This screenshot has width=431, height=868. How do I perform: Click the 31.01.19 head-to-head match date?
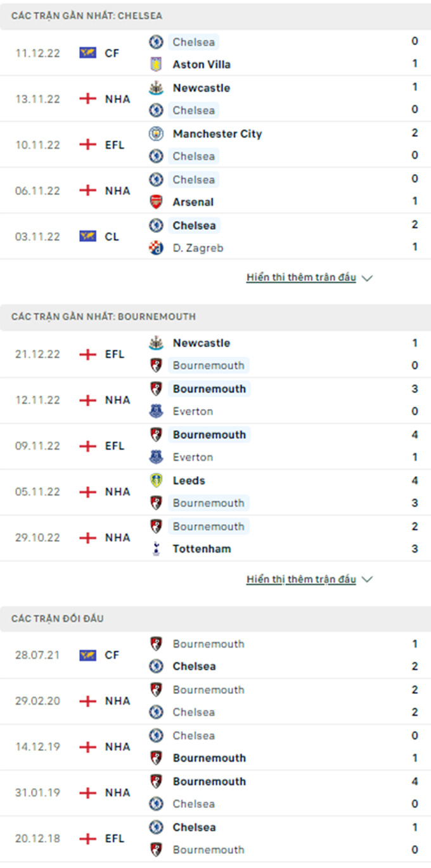[x=38, y=793]
